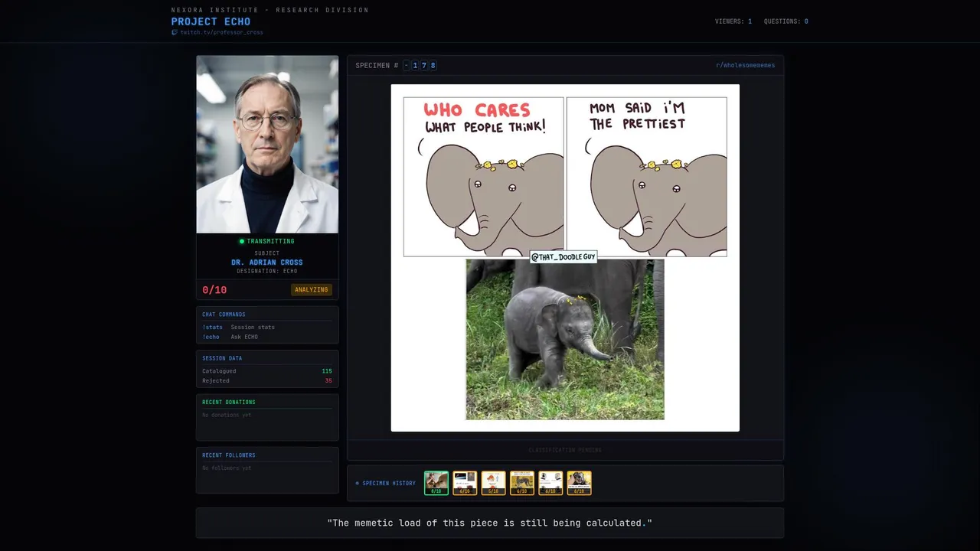Click the 'Ask ECHO' description text
980x551 pixels.
[244, 337]
